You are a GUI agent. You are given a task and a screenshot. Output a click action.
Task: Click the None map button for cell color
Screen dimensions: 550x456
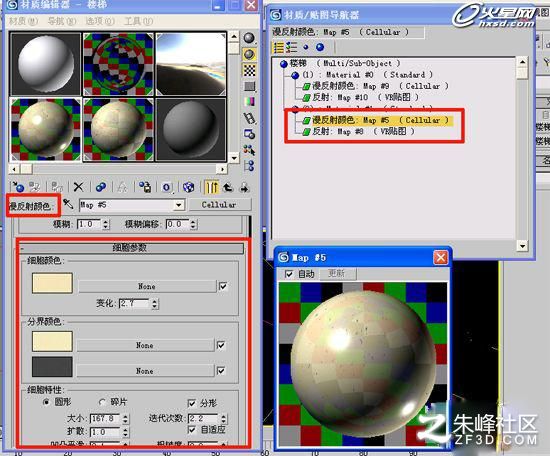pyautogui.click(x=147, y=286)
